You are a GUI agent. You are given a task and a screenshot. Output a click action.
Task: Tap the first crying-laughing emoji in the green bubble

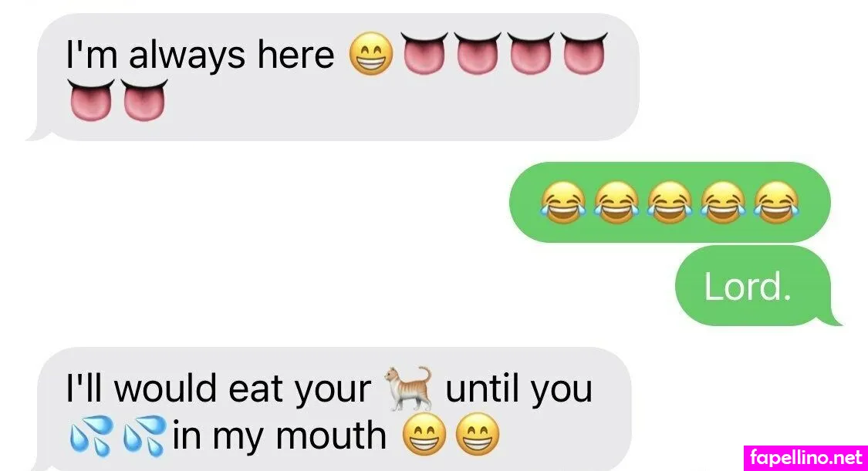[563, 202]
